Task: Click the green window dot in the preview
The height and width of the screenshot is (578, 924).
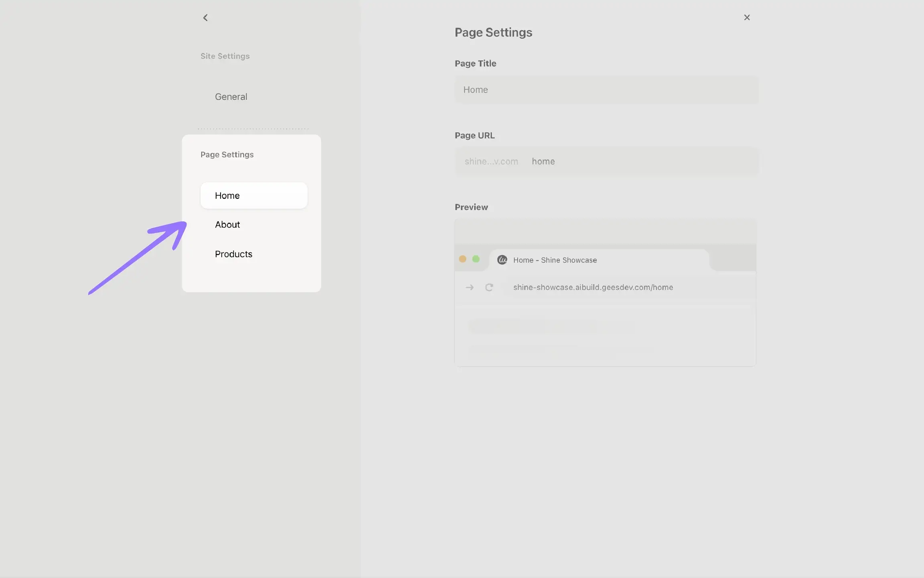Action: 476,259
